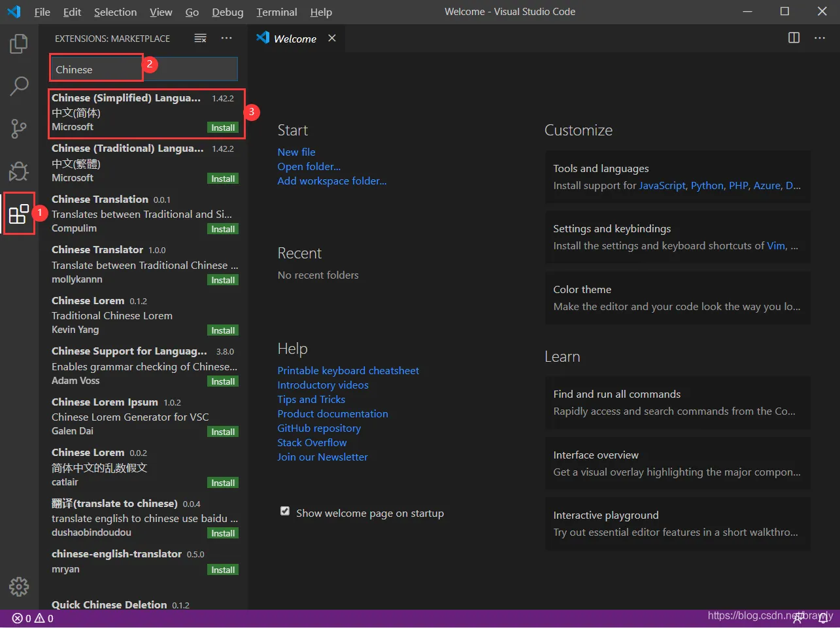Open the Terminal menu

point(277,12)
